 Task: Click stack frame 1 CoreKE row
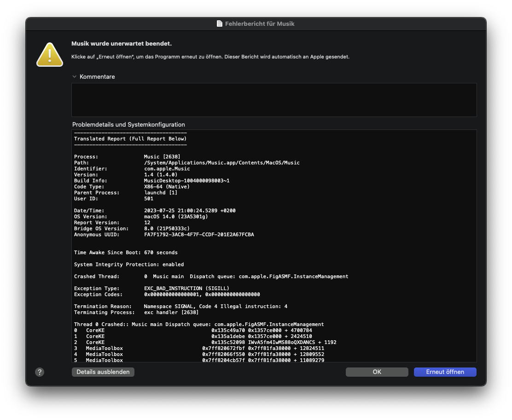click(x=193, y=336)
